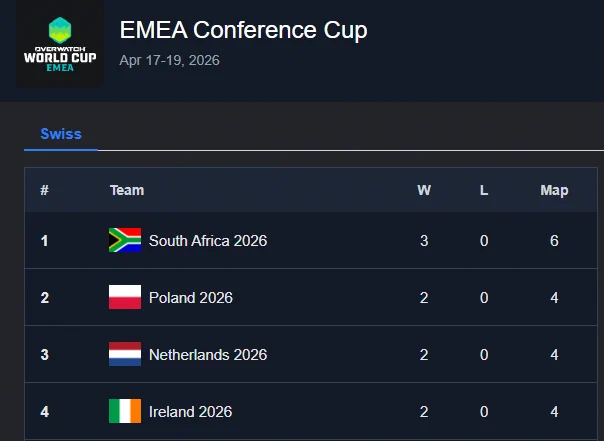The height and width of the screenshot is (441, 604).
Task: Click the South Africa flag icon
Action: point(125,240)
